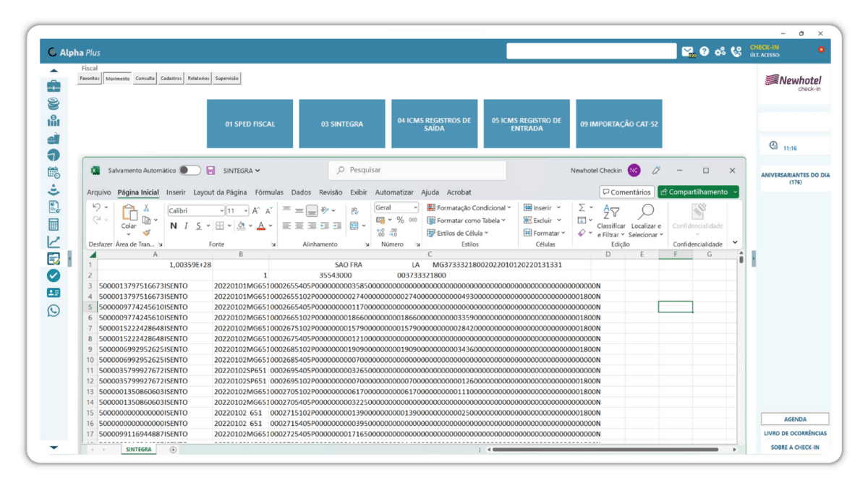The image size is (868, 488).
Task: Toggle italic formatting in Fonte group
Action: click(186, 226)
